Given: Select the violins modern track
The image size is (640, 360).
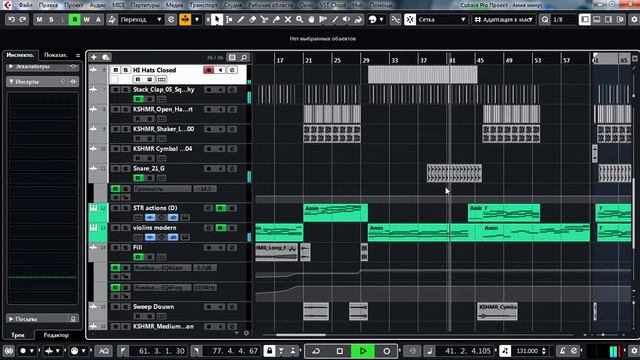Looking at the screenshot, I should click(x=155, y=228).
